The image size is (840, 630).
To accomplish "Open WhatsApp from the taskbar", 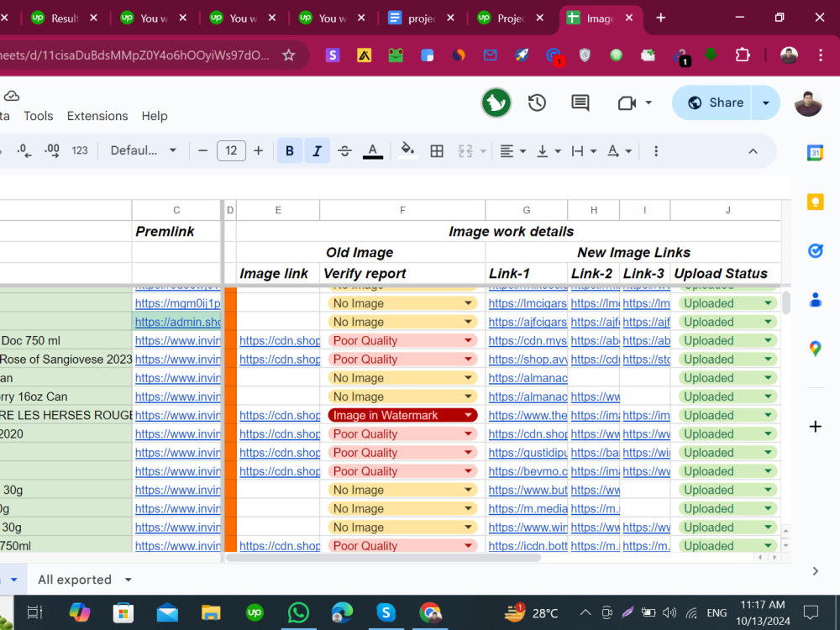I will click(298, 612).
